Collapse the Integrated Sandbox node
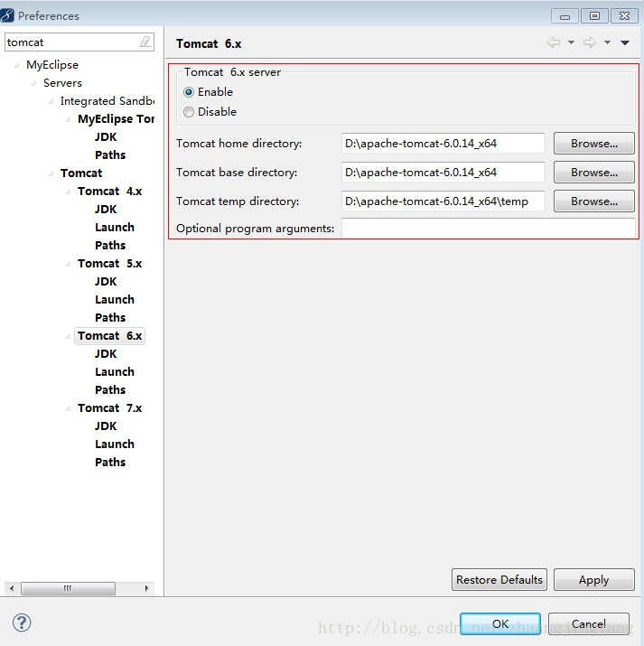The image size is (644, 646). pyautogui.click(x=51, y=101)
